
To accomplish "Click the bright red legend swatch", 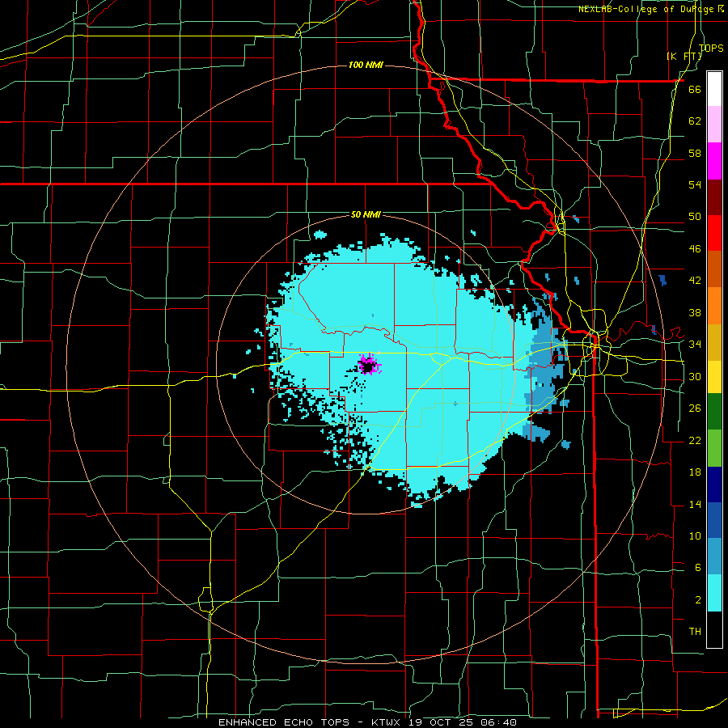I will tap(714, 233).
